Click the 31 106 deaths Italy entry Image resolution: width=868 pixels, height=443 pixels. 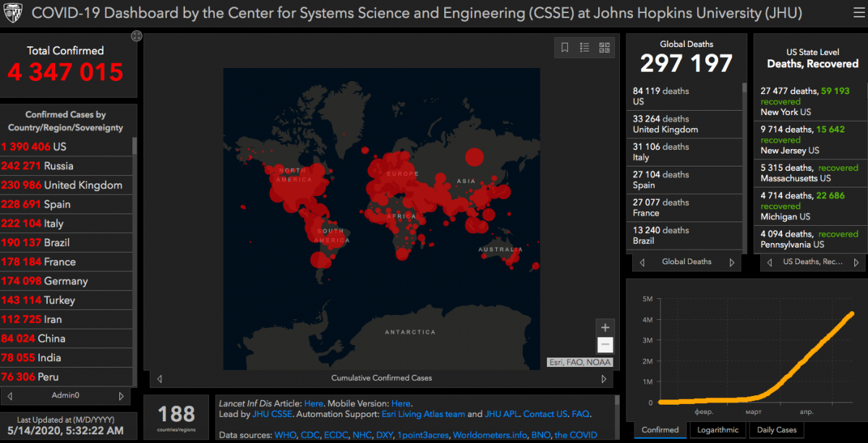(x=684, y=152)
